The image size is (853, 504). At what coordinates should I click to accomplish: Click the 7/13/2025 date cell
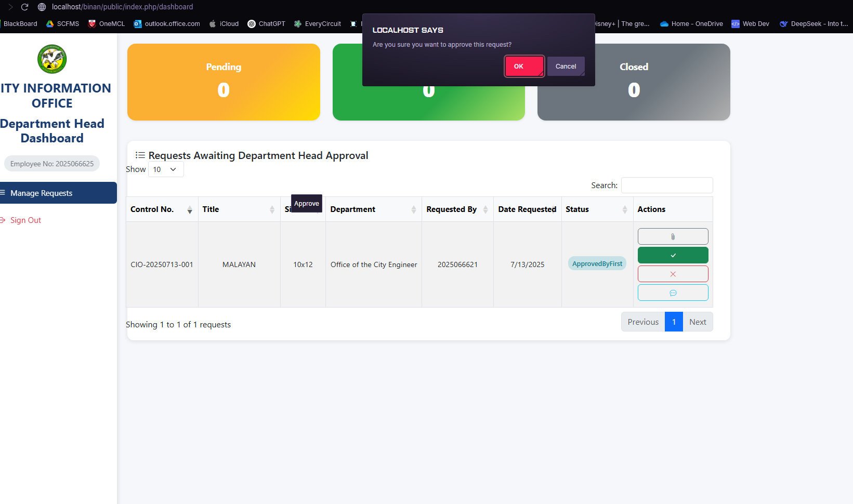coord(528,264)
